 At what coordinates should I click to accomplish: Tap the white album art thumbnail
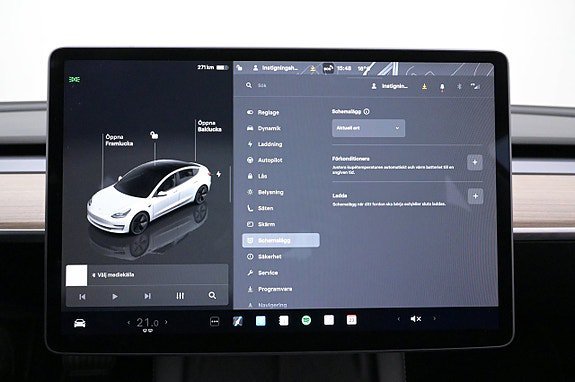point(77,275)
